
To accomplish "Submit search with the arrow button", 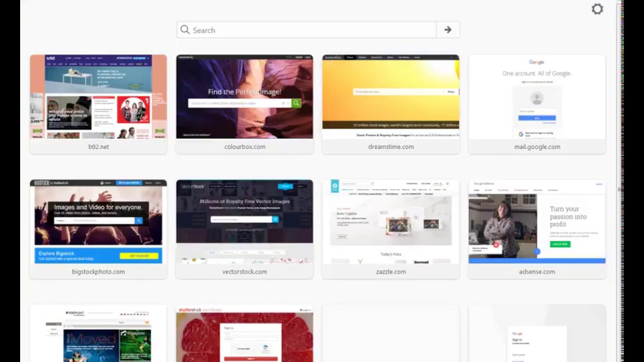I will click(x=448, y=30).
